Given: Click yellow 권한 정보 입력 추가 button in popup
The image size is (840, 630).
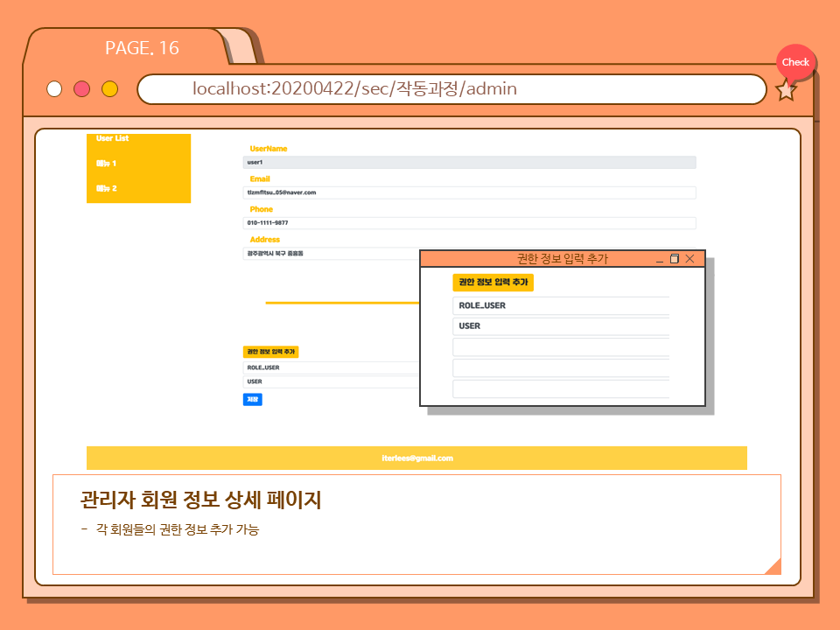Looking at the screenshot, I should pyautogui.click(x=493, y=283).
